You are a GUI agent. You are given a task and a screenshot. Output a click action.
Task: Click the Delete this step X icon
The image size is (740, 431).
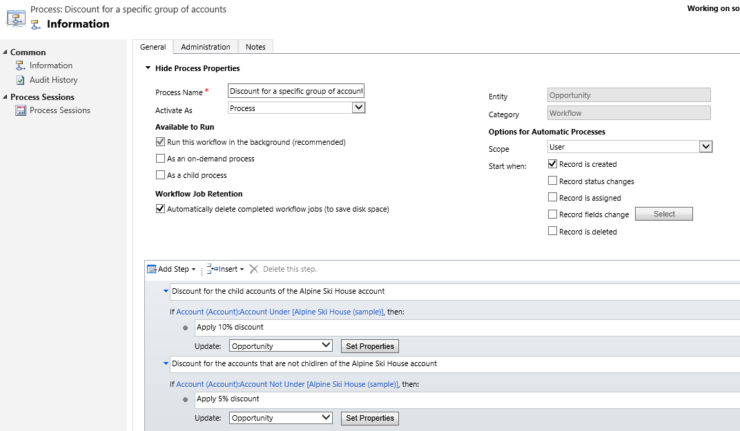click(x=253, y=269)
